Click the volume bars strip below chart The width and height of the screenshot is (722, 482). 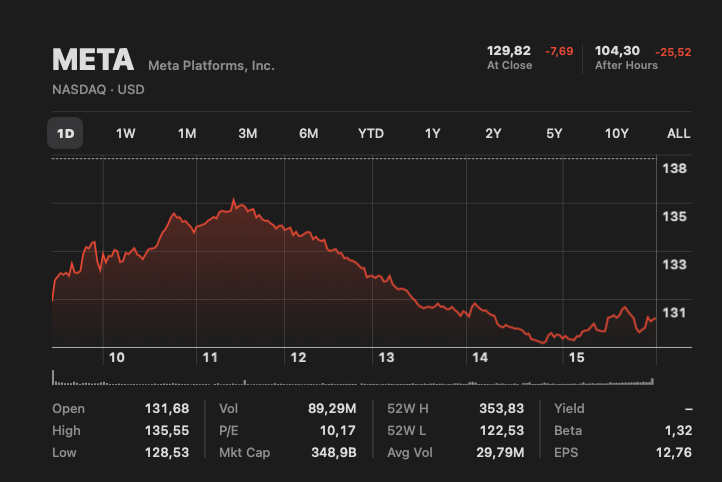tap(352, 380)
